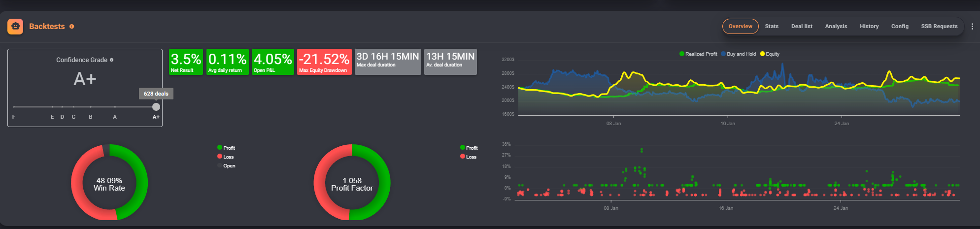Viewport: 980px width, 229px height.
Task: Click the Max Equity Drawdown red card
Action: (x=324, y=62)
